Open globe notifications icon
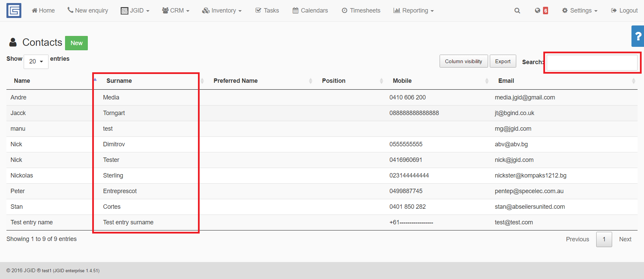 click(538, 11)
